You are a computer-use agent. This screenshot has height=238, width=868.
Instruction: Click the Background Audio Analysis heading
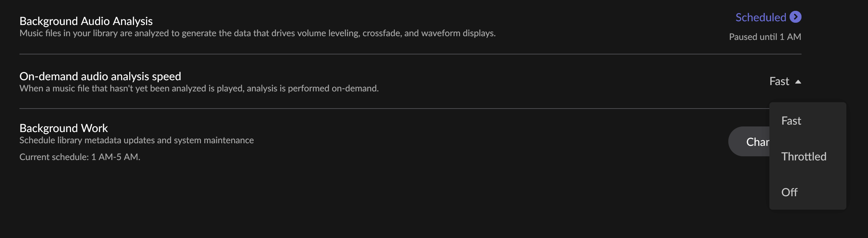tap(86, 21)
